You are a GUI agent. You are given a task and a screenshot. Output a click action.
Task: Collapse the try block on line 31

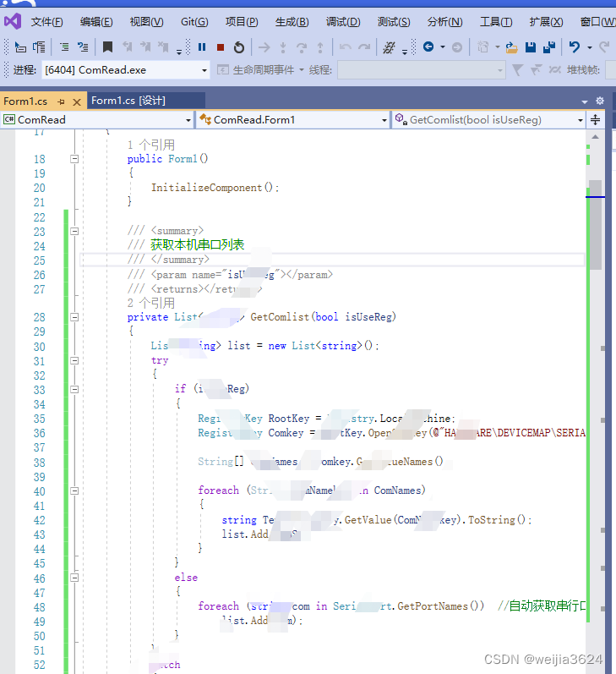pos(74,360)
